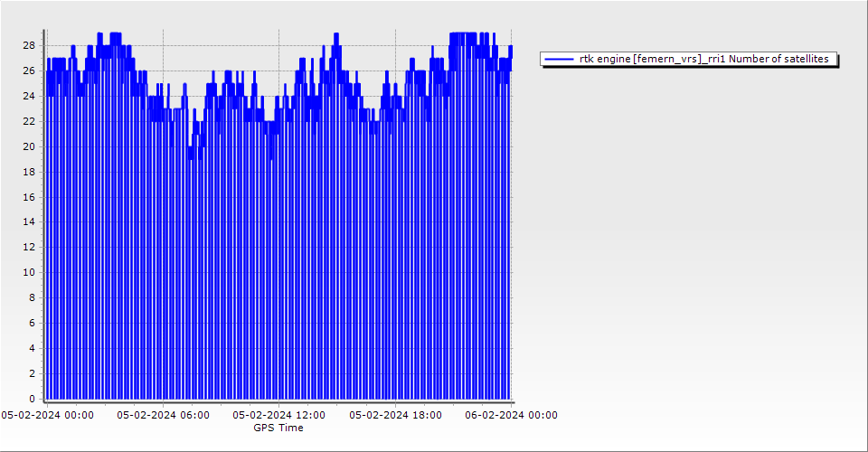The image size is (868, 452).
Task: Pick the y-axis tick value '8'
Action: [x=32, y=297]
